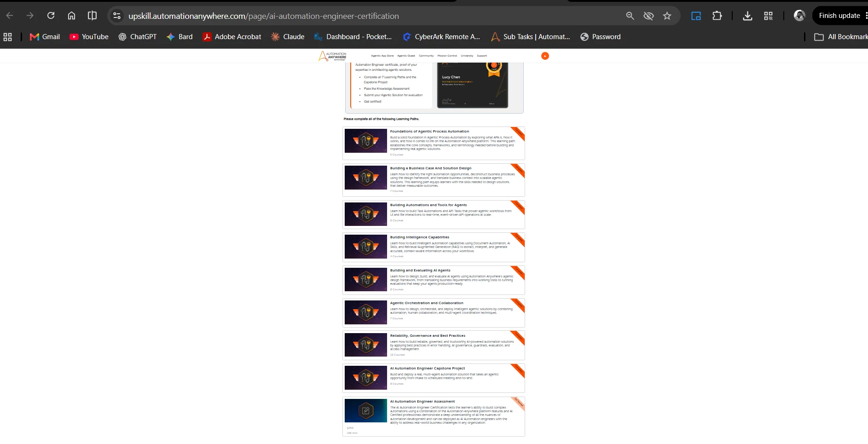868x444 pixels.
Task: Click the QR code toolbar icon
Action: click(768, 16)
